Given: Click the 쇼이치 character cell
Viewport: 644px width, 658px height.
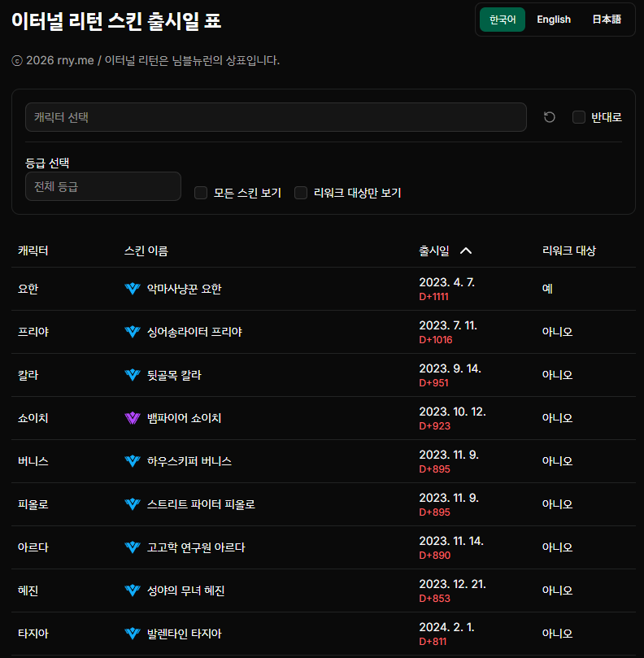Looking at the screenshot, I should tap(33, 418).
